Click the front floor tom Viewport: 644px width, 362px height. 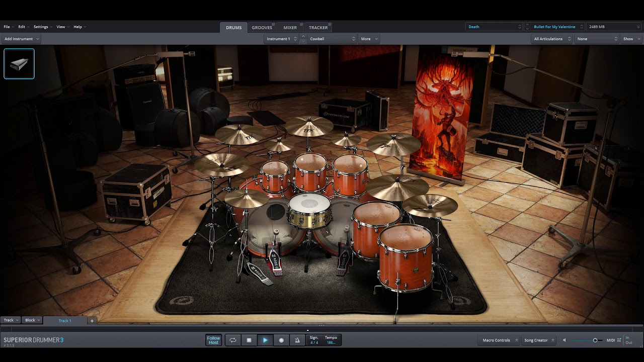coord(406,257)
